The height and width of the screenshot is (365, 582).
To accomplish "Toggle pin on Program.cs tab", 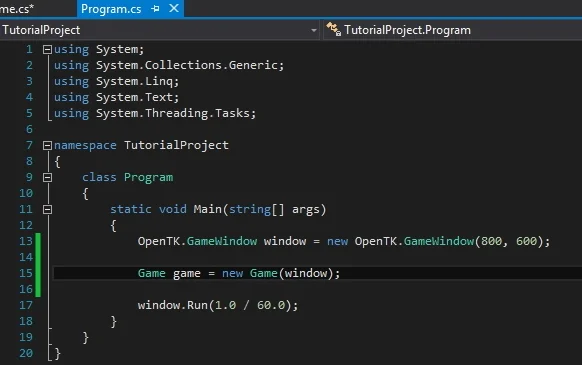I will pyautogui.click(x=156, y=9).
